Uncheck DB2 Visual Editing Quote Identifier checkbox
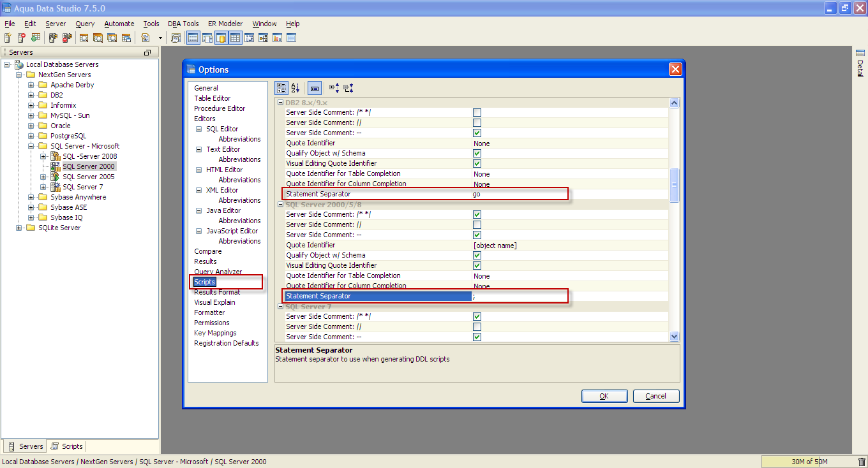Viewport: 868px width, 468px height. click(477, 164)
